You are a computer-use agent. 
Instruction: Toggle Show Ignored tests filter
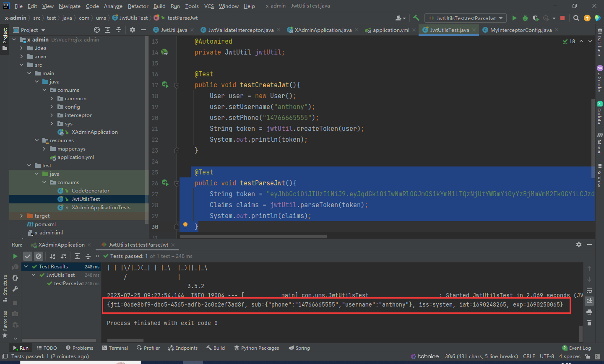pos(39,256)
